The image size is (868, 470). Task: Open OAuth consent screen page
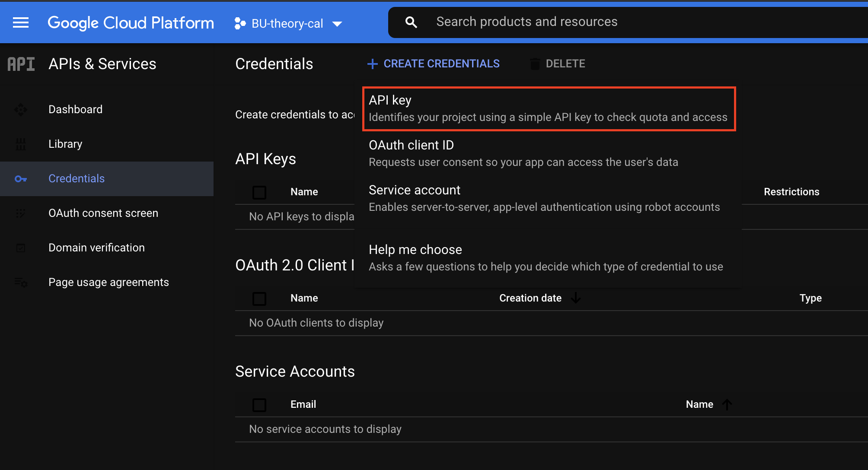107,213
